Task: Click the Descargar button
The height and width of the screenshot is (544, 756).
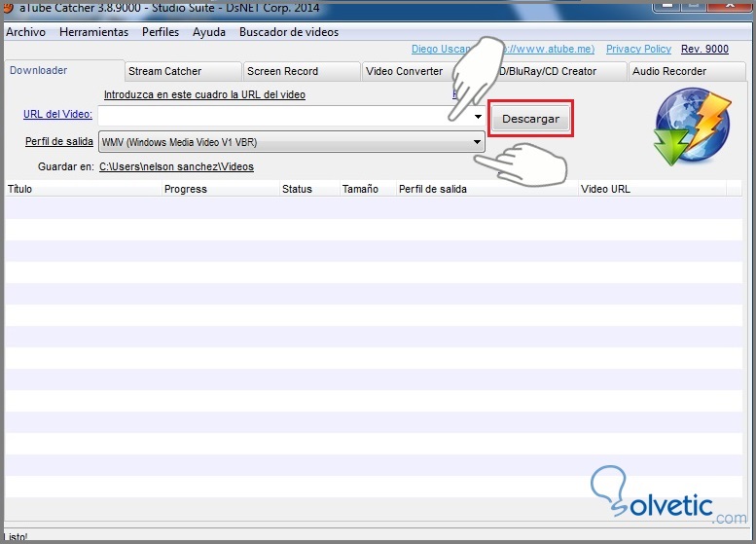Action: click(530, 119)
